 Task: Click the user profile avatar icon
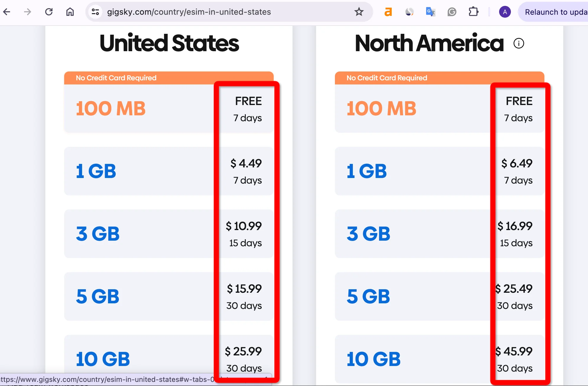point(505,11)
